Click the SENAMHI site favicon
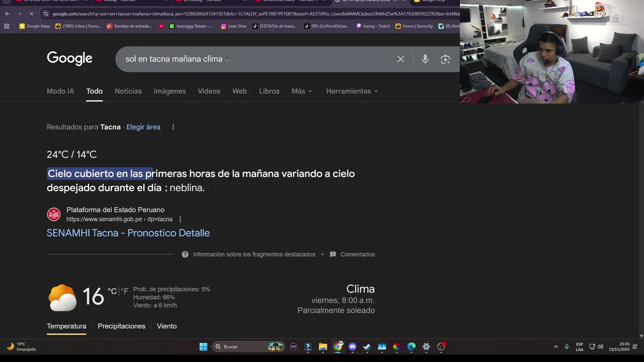 [x=54, y=215]
